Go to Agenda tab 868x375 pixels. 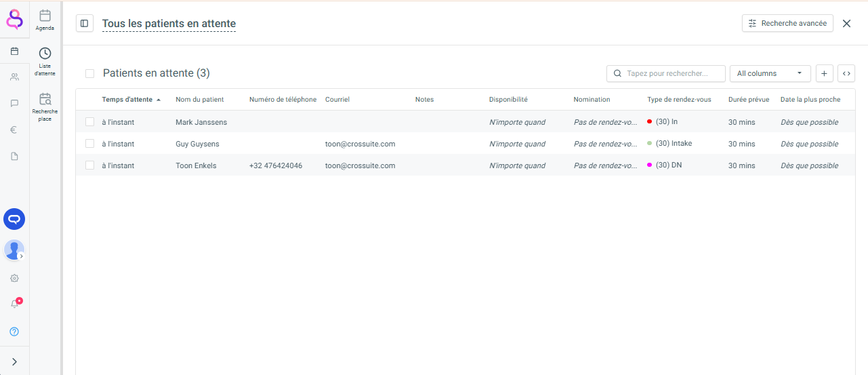tap(45, 20)
